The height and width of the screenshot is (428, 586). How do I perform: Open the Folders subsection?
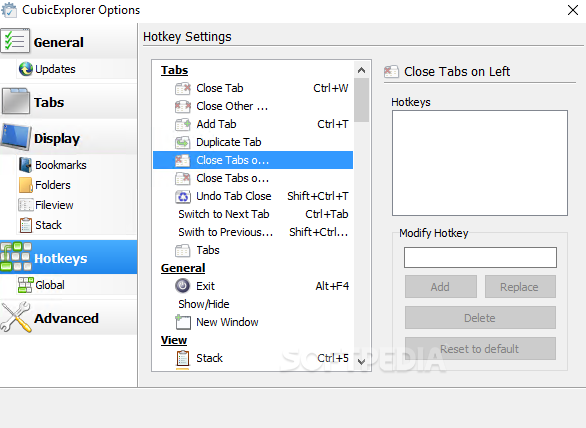(76, 185)
